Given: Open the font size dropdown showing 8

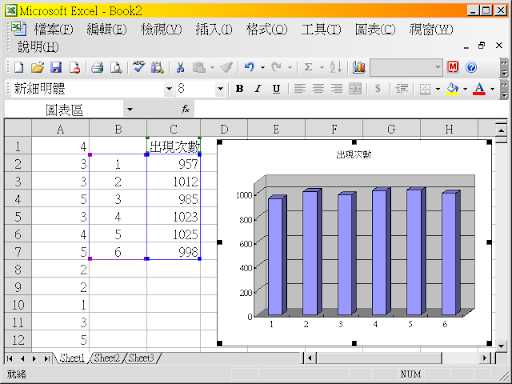Looking at the screenshot, I should 220,89.
